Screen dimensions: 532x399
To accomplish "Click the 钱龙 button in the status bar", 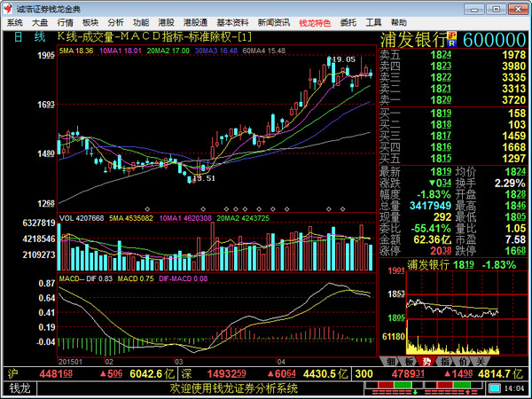I will pyautogui.click(x=20, y=388).
